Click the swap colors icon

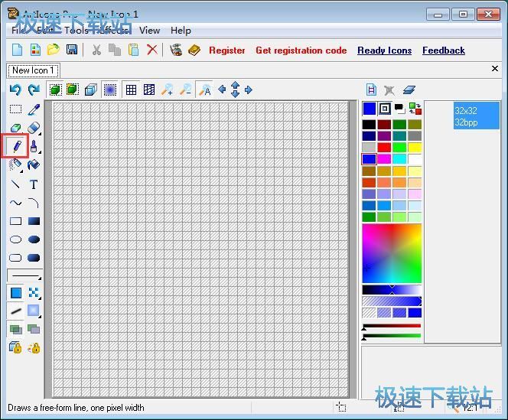[x=415, y=109]
